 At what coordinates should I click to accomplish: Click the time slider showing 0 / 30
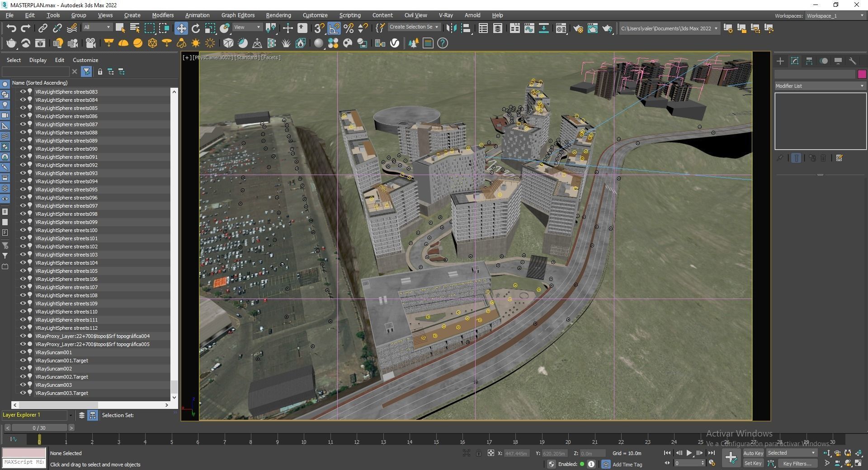pos(39,427)
